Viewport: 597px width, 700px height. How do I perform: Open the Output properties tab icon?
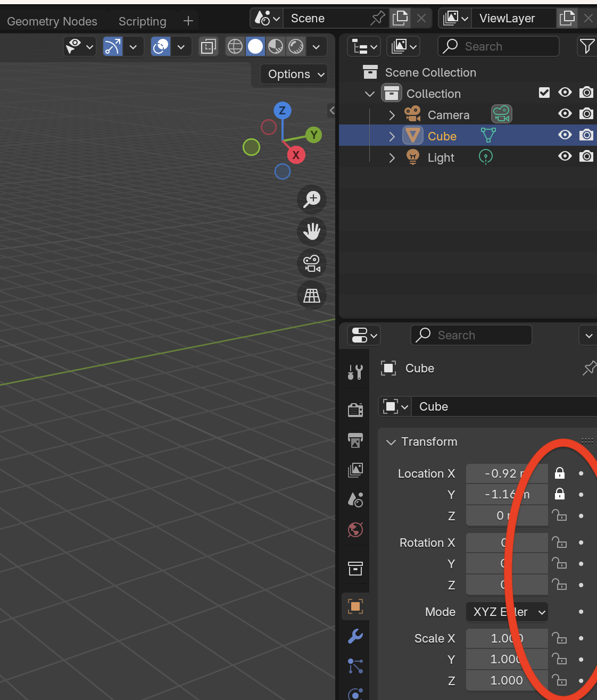[x=355, y=439]
